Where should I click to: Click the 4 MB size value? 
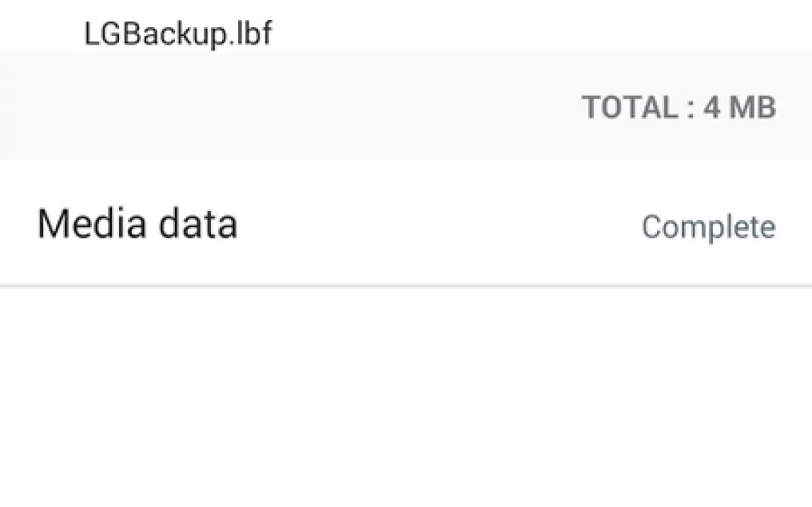click(x=740, y=108)
